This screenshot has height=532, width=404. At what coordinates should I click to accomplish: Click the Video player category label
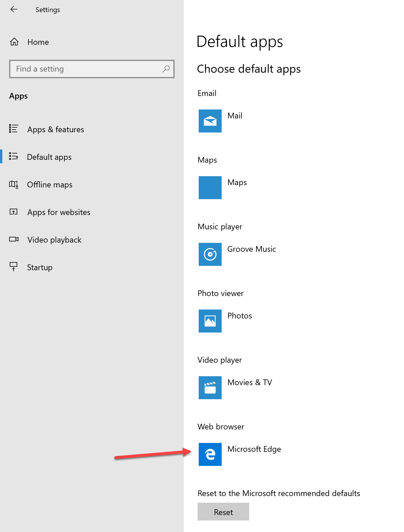pos(220,360)
